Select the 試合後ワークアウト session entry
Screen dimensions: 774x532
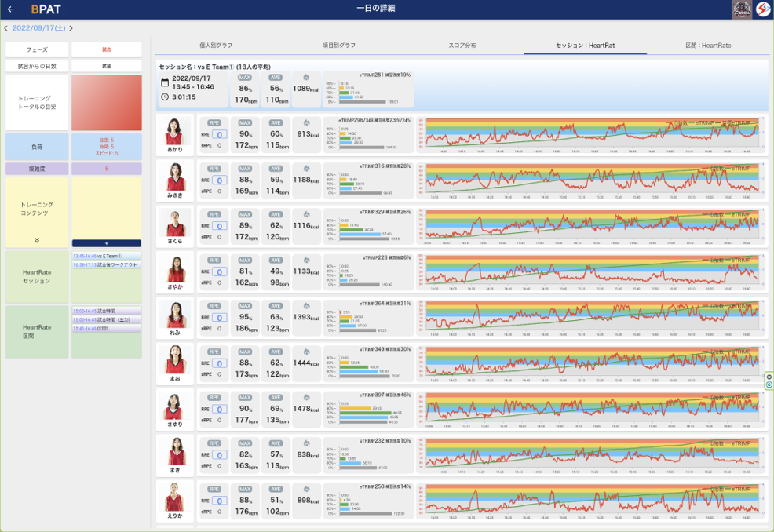(x=106, y=264)
